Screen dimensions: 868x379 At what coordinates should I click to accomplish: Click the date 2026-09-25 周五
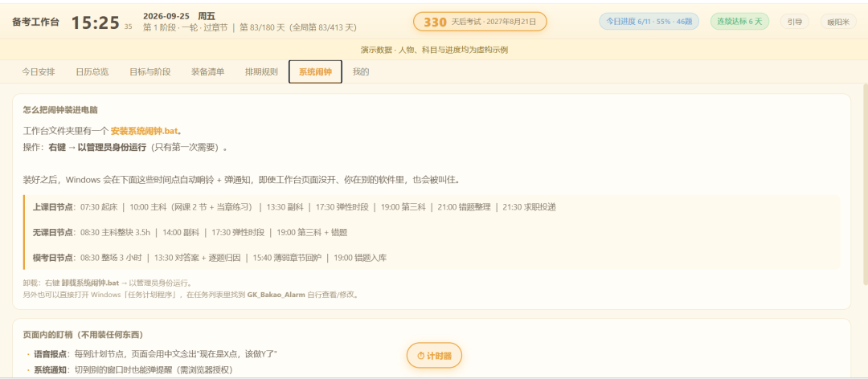pyautogui.click(x=178, y=16)
